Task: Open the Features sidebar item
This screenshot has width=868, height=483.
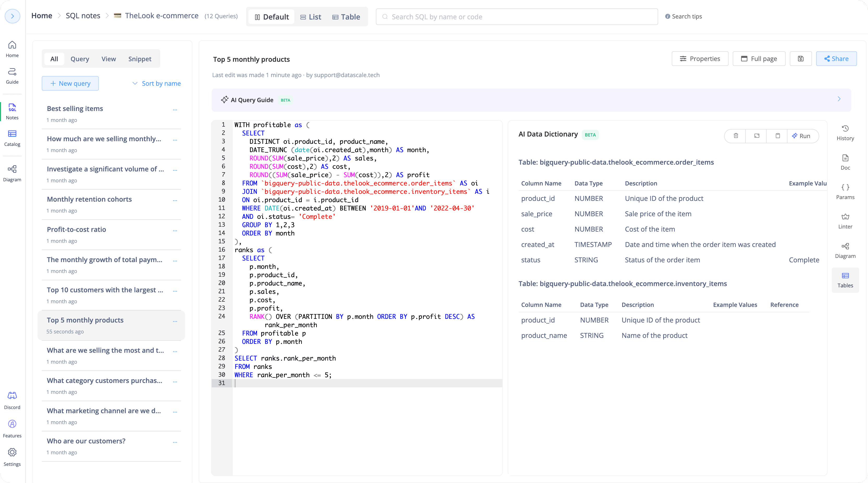Action: [12, 429]
